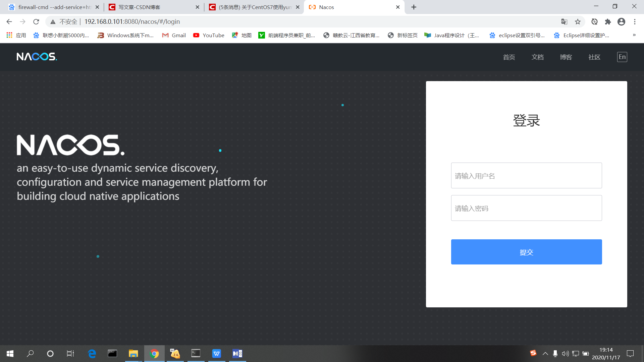
Task: Open the Windows Start menu
Action: tap(10, 354)
